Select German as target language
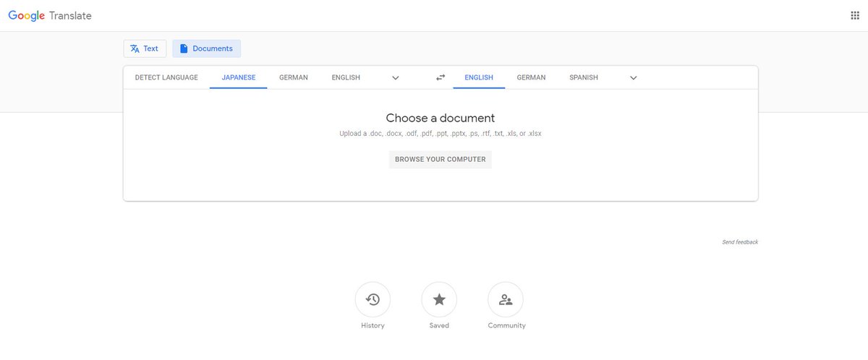The height and width of the screenshot is (360, 868). click(532, 77)
